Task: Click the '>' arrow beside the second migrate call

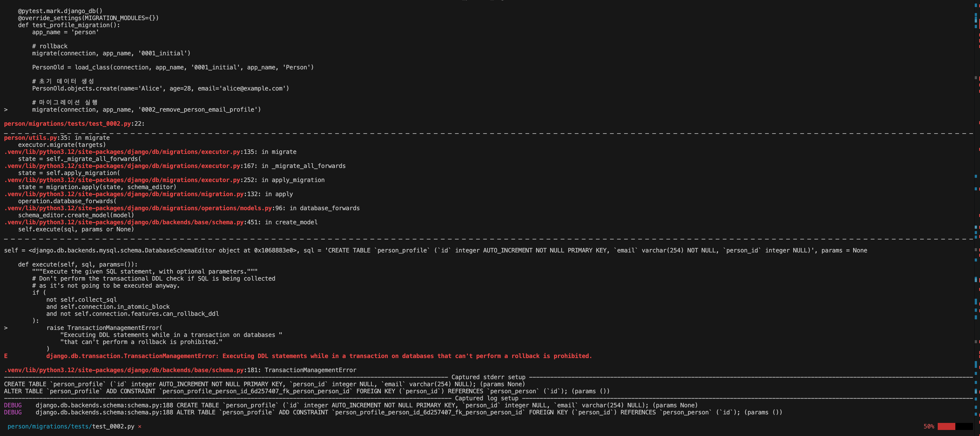Action: pyautogui.click(x=6, y=110)
